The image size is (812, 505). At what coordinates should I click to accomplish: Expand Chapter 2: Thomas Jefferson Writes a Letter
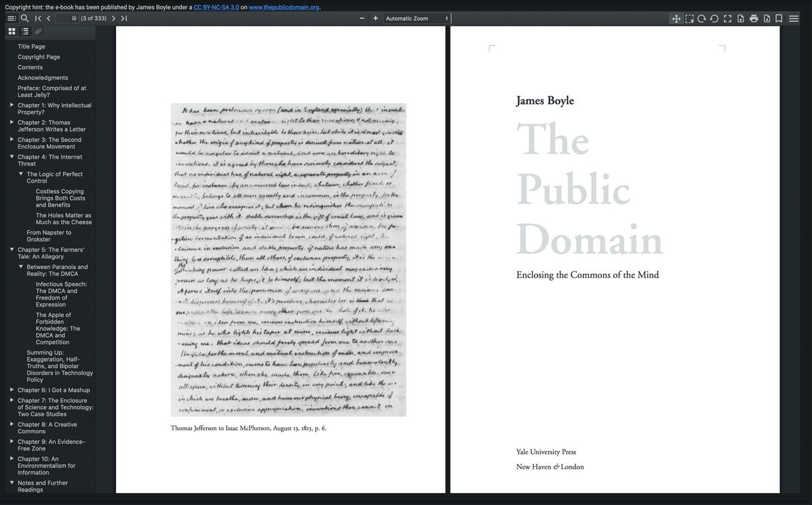pyautogui.click(x=12, y=122)
